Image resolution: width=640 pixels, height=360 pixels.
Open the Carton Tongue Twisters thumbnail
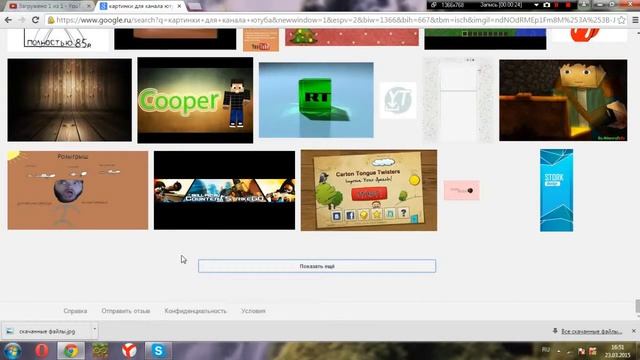[x=369, y=190]
